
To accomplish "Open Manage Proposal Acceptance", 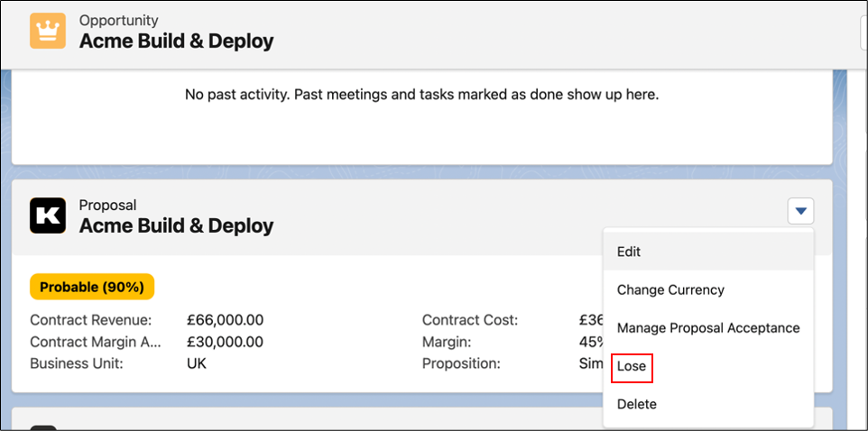I will pyautogui.click(x=708, y=328).
